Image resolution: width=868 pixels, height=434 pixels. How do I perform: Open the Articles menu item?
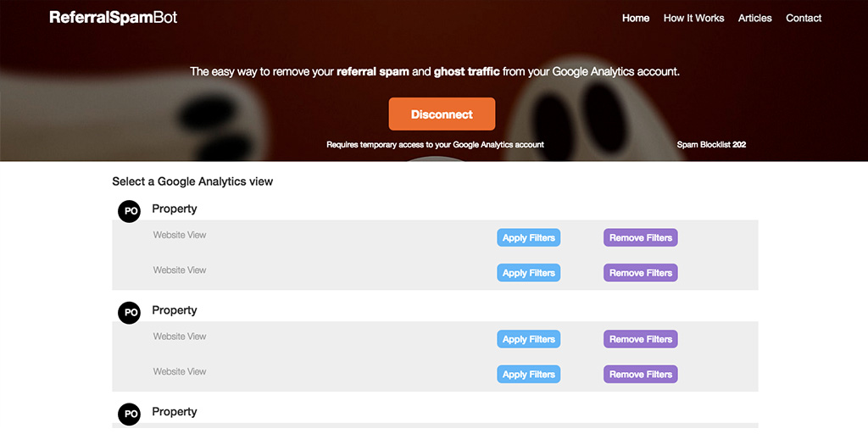(754, 19)
